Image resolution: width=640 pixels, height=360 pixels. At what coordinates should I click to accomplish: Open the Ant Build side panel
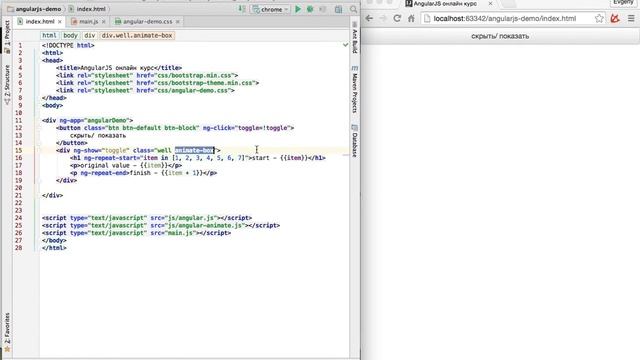355,38
